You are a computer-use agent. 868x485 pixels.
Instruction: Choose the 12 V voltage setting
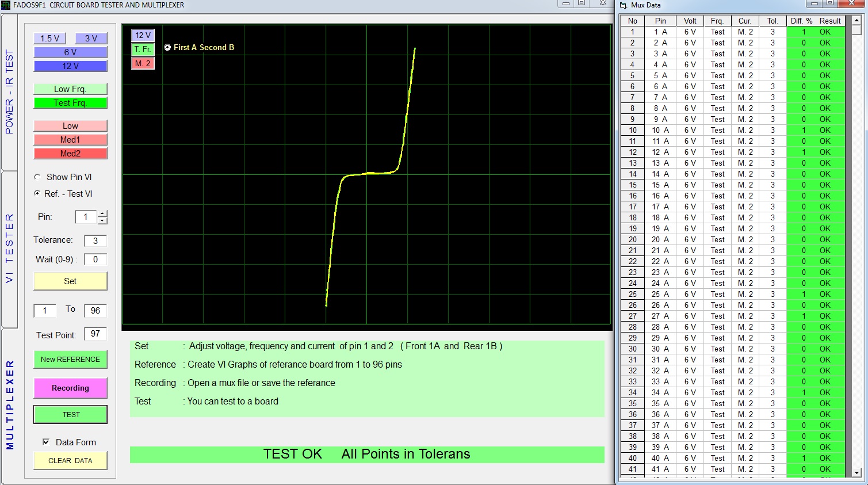point(70,66)
